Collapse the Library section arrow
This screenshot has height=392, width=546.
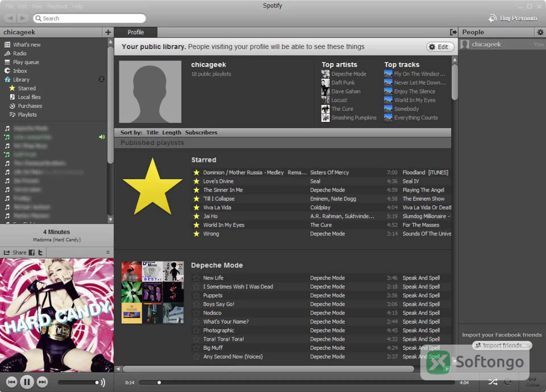pos(102,79)
